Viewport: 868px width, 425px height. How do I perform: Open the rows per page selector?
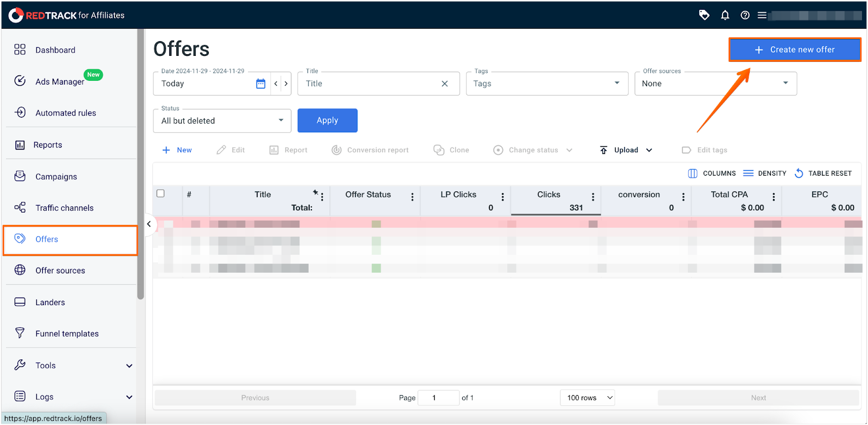(587, 398)
